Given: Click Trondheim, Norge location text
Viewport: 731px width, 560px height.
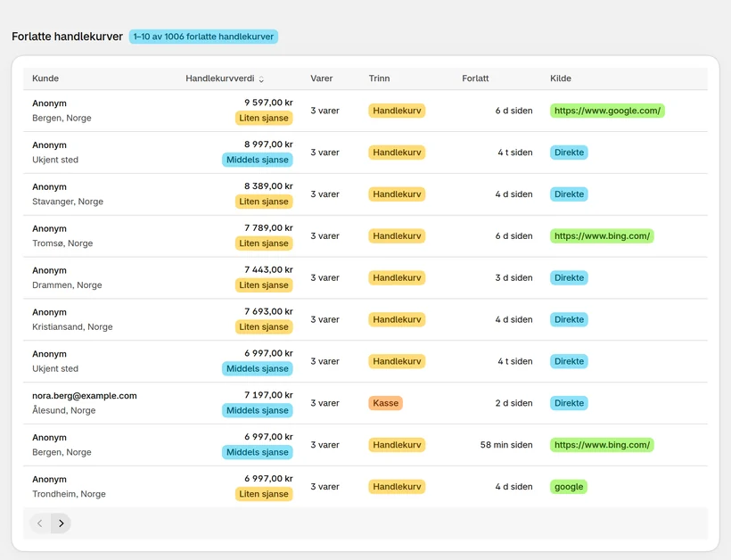Looking at the screenshot, I should click(69, 494).
